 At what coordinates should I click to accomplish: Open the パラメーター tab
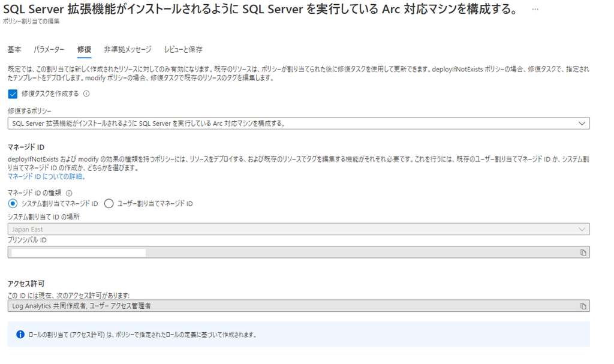pyautogui.click(x=49, y=49)
